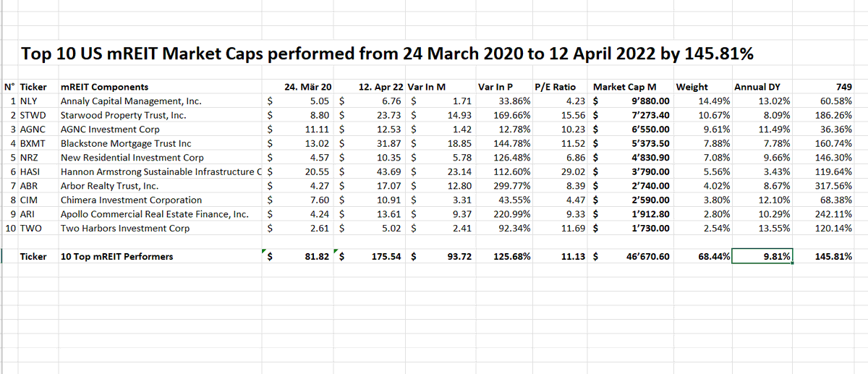Click Starwood Property Trust, Inc. cell

pyautogui.click(x=123, y=115)
